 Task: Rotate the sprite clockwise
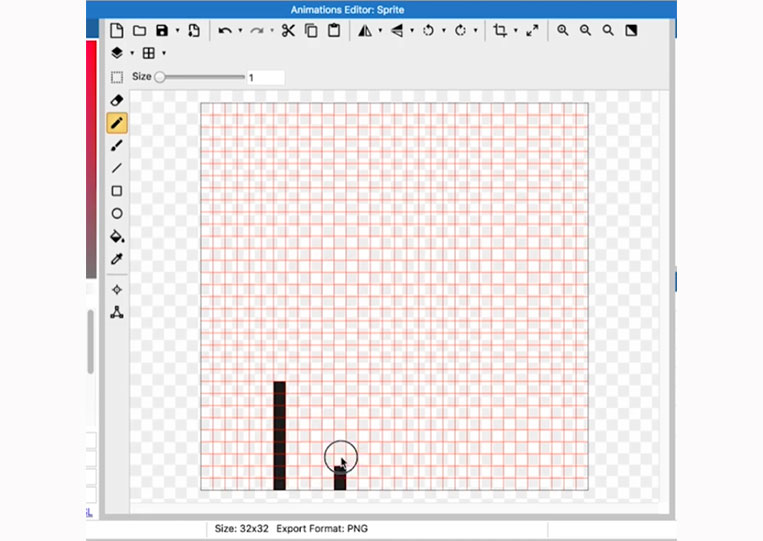click(x=460, y=31)
